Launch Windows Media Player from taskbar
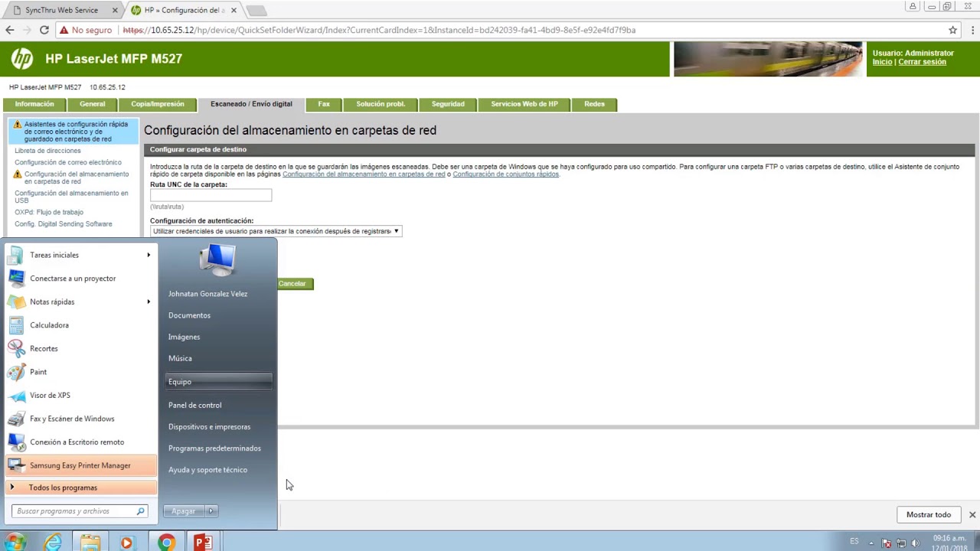The image size is (980, 551). click(127, 543)
